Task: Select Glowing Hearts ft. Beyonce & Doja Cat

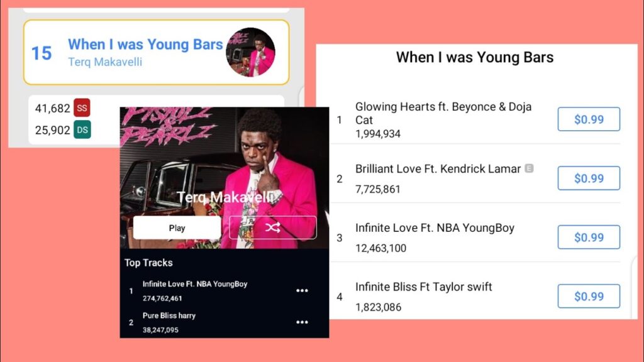Action: (x=443, y=113)
